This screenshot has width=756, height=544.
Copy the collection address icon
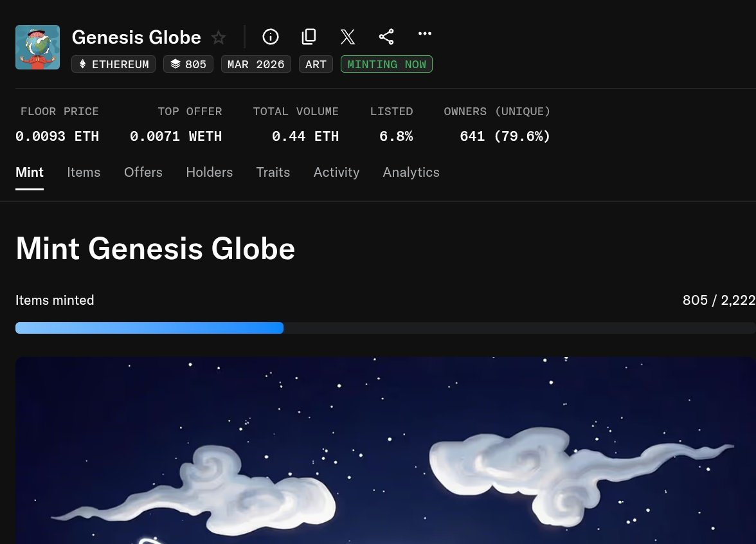[309, 37]
